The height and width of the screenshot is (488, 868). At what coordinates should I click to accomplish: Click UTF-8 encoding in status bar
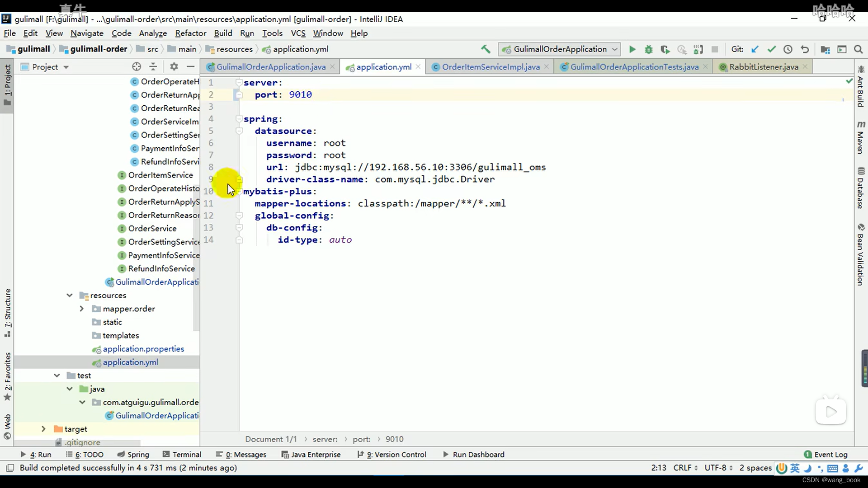pos(718,468)
